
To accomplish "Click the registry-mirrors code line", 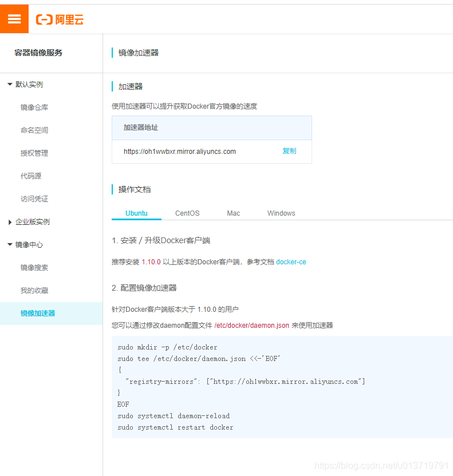I will (245, 382).
